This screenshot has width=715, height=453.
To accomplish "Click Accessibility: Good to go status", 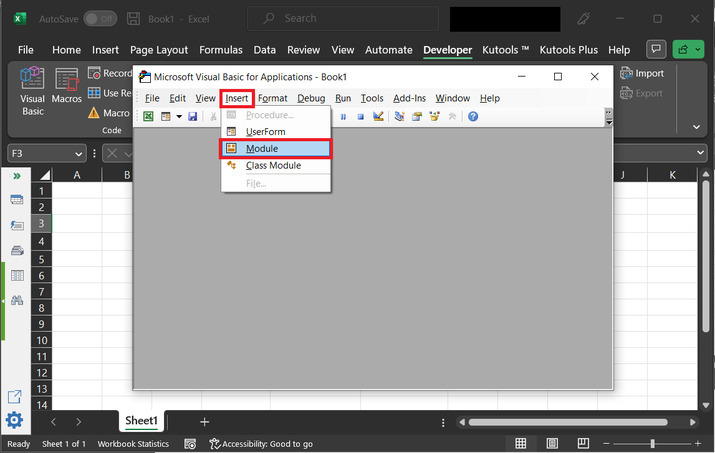I will tap(261, 444).
